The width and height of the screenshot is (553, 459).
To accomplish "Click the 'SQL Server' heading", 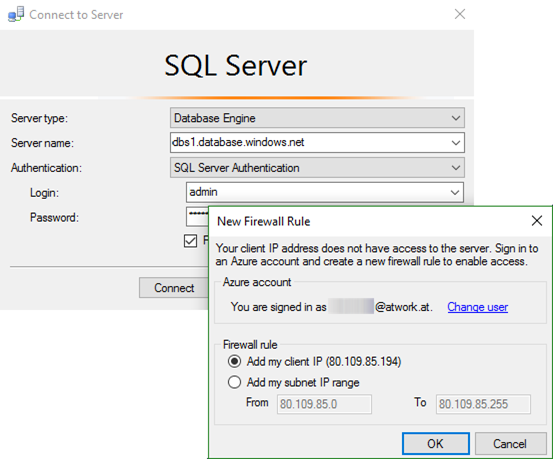I will coord(236,66).
